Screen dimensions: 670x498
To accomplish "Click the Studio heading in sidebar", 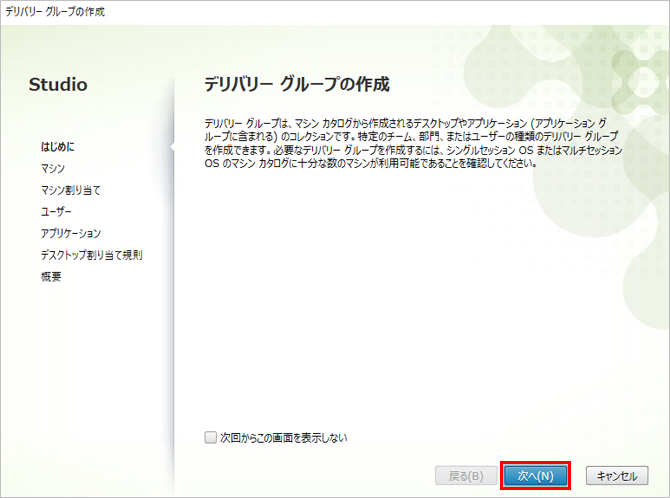I will coord(58,85).
